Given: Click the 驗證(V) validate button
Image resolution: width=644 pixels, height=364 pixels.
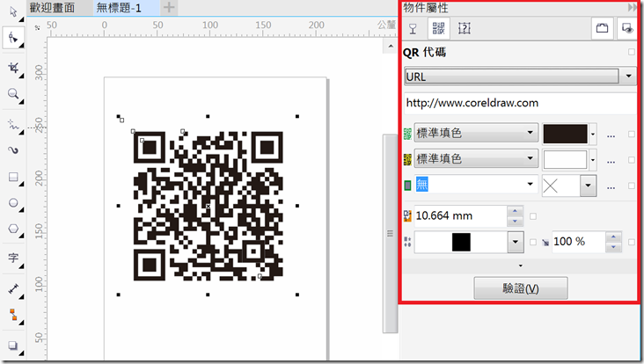Looking at the screenshot, I should 521,288.
